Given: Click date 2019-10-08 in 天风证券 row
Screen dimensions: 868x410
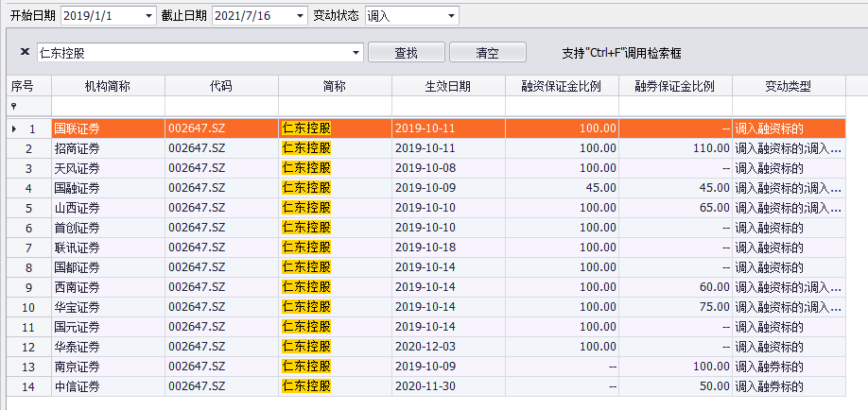Looking at the screenshot, I should [425, 168].
